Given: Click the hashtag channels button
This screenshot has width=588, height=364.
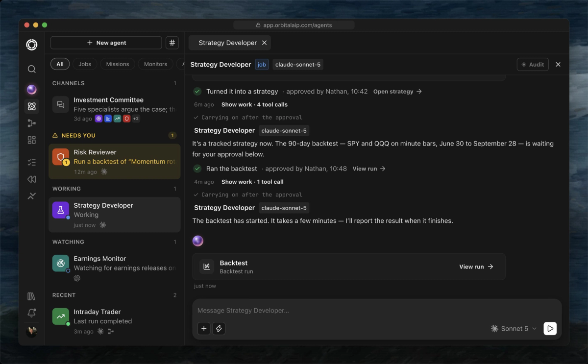Looking at the screenshot, I should pos(172,43).
